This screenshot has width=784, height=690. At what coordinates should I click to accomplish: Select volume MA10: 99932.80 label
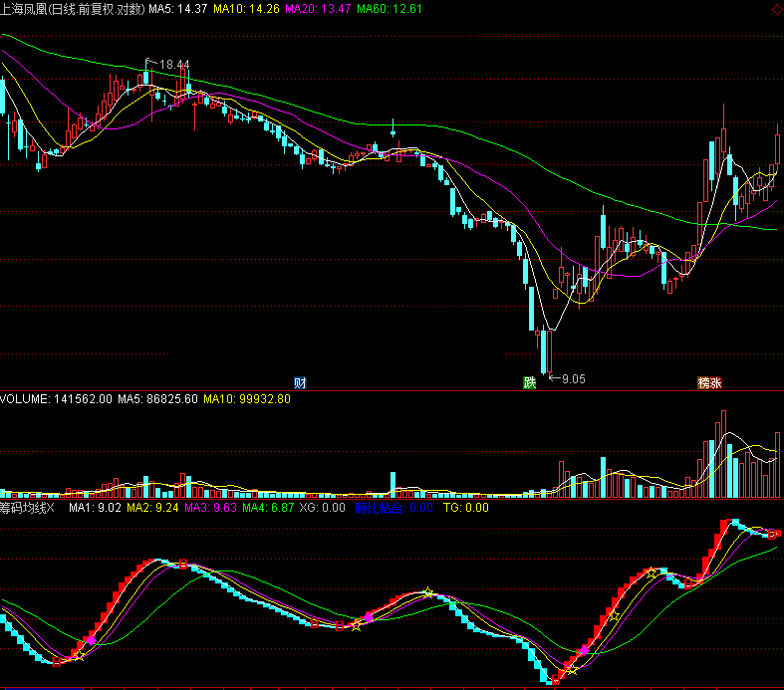tap(247, 399)
